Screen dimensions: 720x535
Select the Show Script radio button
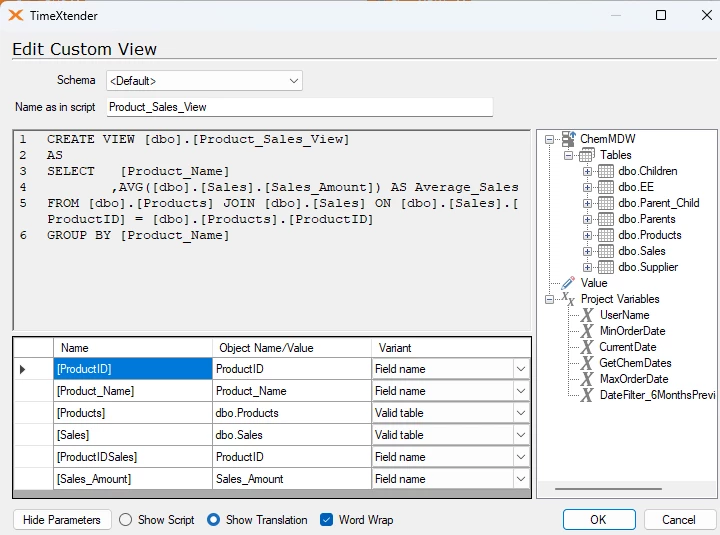(125, 519)
